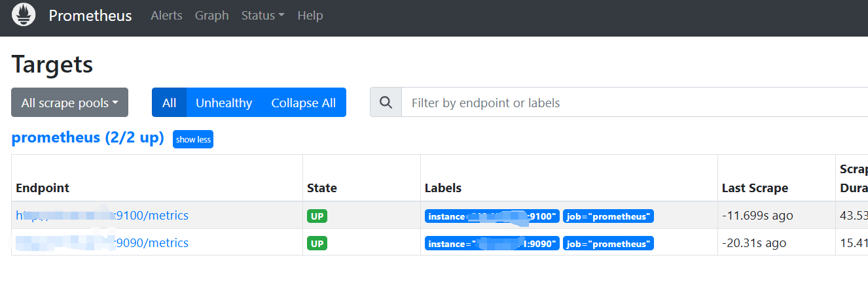This screenshot has height=300, width=868.
Task: Go to the Graph page
Action: click(x=212, y=16)
